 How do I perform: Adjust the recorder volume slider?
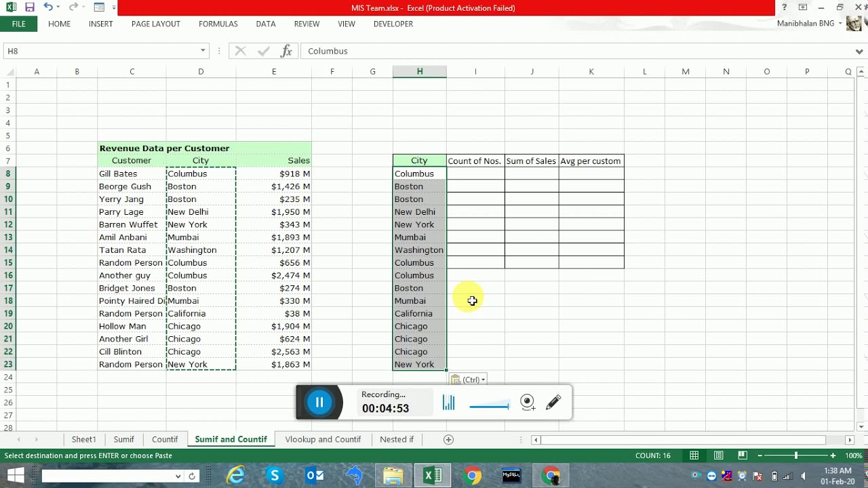(489, 406)
